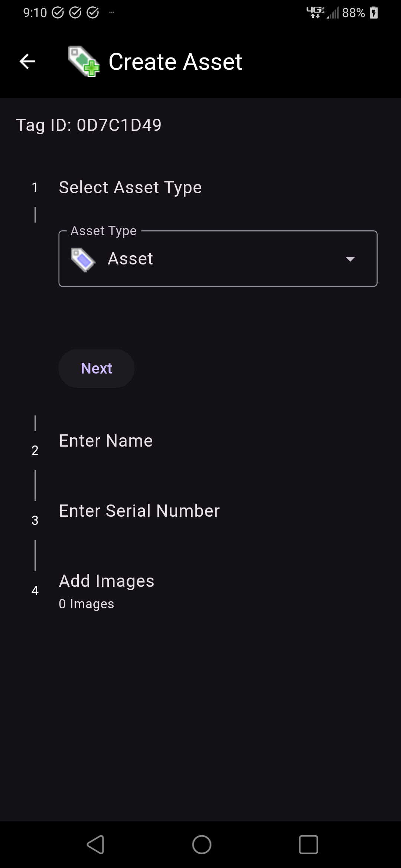Tap the step 2 number indicator
The width and height of the screenshot is (401, 868).
click(x=35, y=450)
